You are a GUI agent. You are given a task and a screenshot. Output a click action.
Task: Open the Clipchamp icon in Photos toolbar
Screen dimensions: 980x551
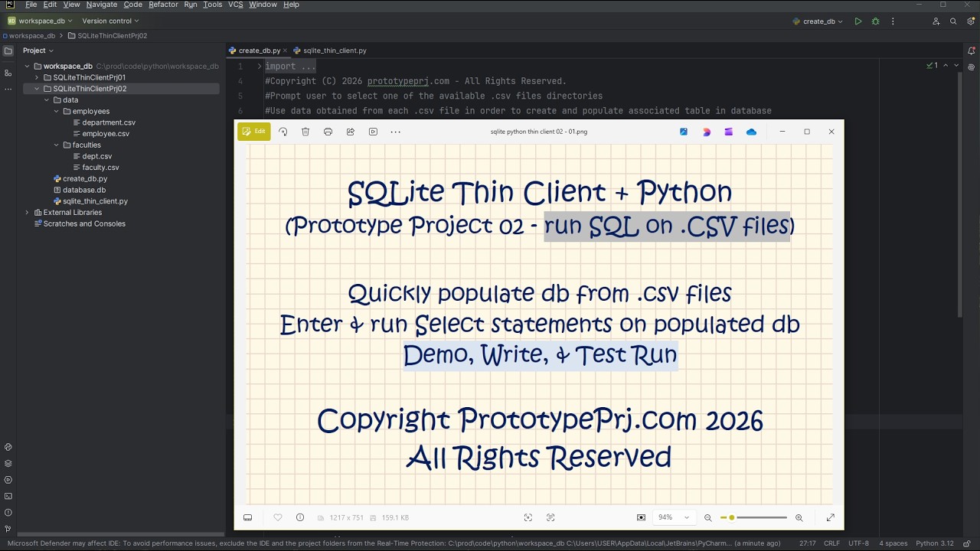[729, 132]
